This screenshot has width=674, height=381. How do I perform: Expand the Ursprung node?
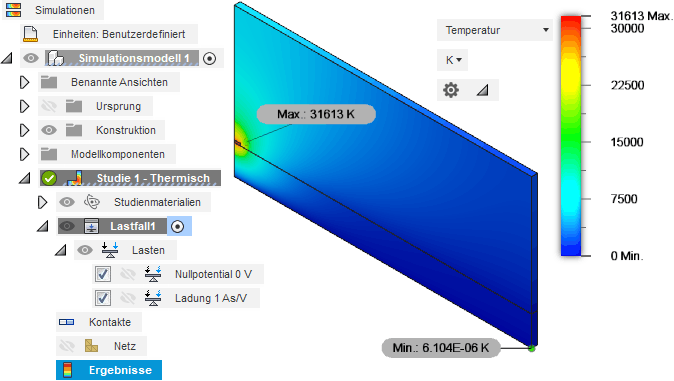tap(25, 106)
